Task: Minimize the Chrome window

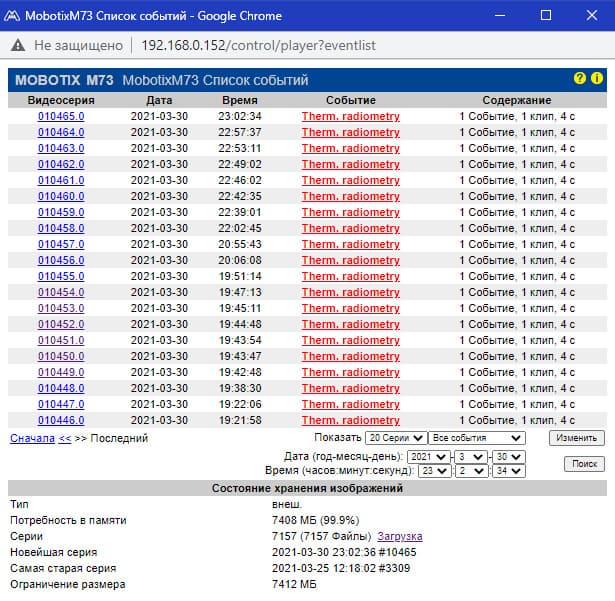Action: tap(500, 15)
